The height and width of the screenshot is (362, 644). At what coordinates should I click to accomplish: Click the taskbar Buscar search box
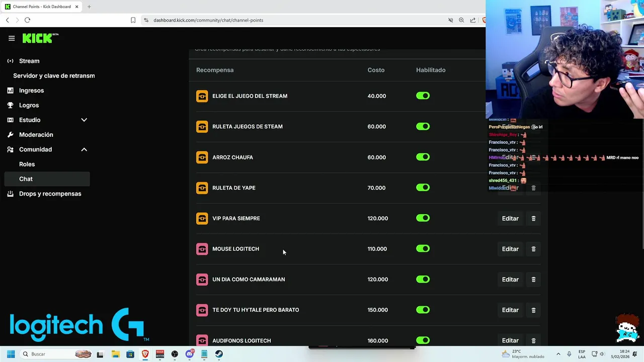(57, 354)
